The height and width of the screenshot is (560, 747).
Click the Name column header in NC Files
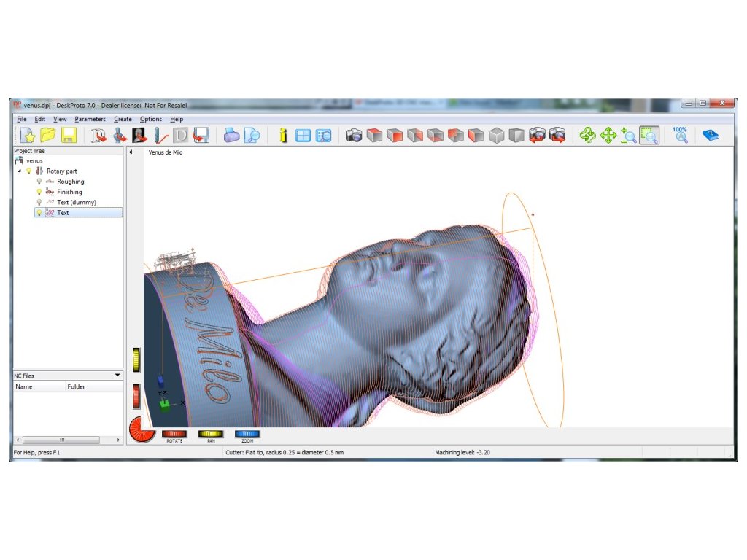click(x=39, y=386)
